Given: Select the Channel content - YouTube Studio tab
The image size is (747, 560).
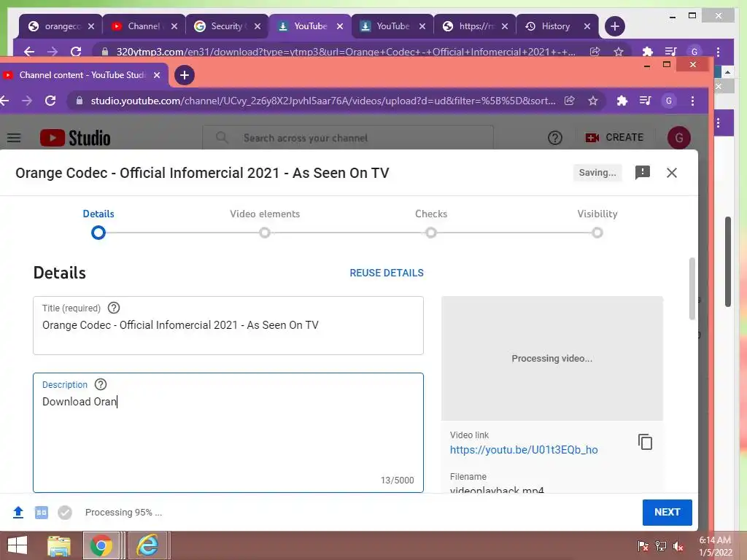Looking at the screenshot, I should [x=82, y=75].
